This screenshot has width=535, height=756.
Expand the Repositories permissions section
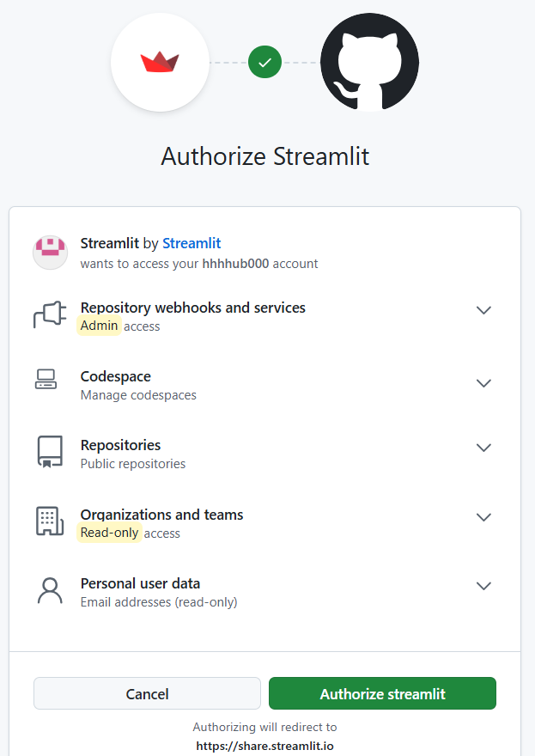483,448
